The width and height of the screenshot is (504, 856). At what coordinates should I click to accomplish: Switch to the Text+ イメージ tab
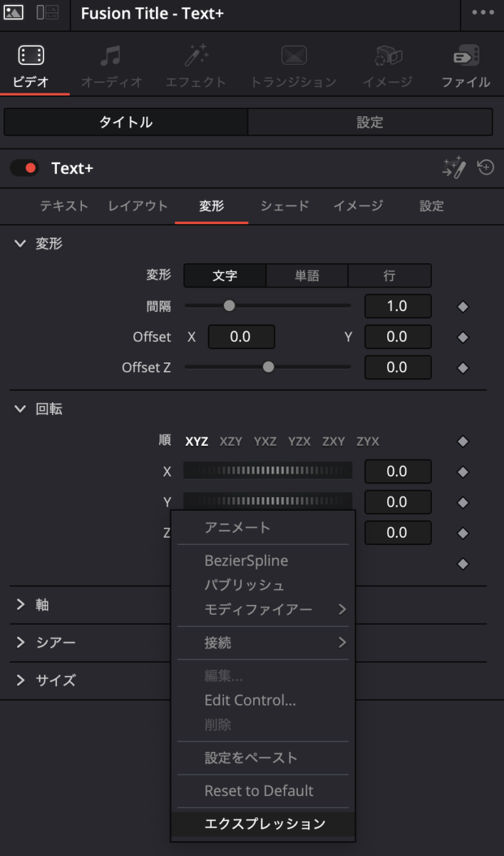[359, 205]
